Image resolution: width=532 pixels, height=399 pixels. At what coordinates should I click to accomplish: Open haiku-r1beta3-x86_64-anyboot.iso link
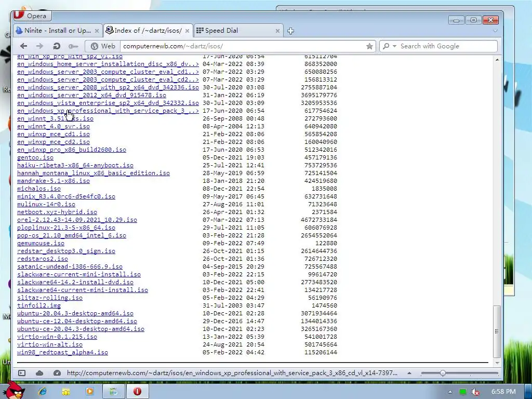tap(75, 165)
